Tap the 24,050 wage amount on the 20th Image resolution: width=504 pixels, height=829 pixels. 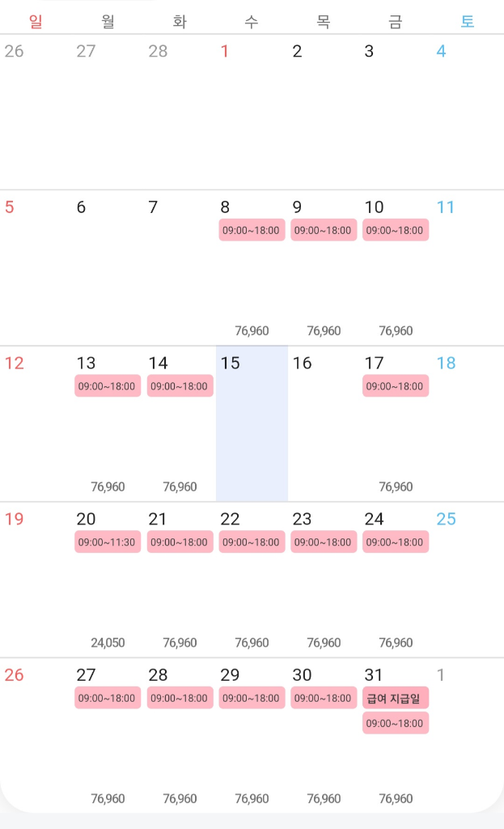point(108,643)
